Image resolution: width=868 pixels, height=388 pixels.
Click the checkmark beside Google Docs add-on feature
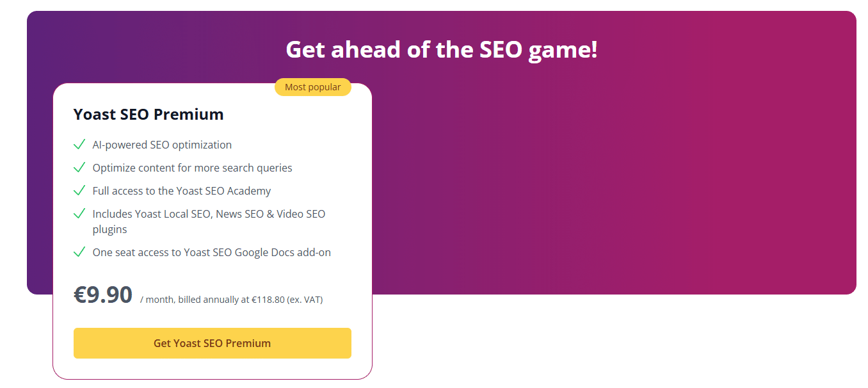pyautogui.click(x=79, y=252)
